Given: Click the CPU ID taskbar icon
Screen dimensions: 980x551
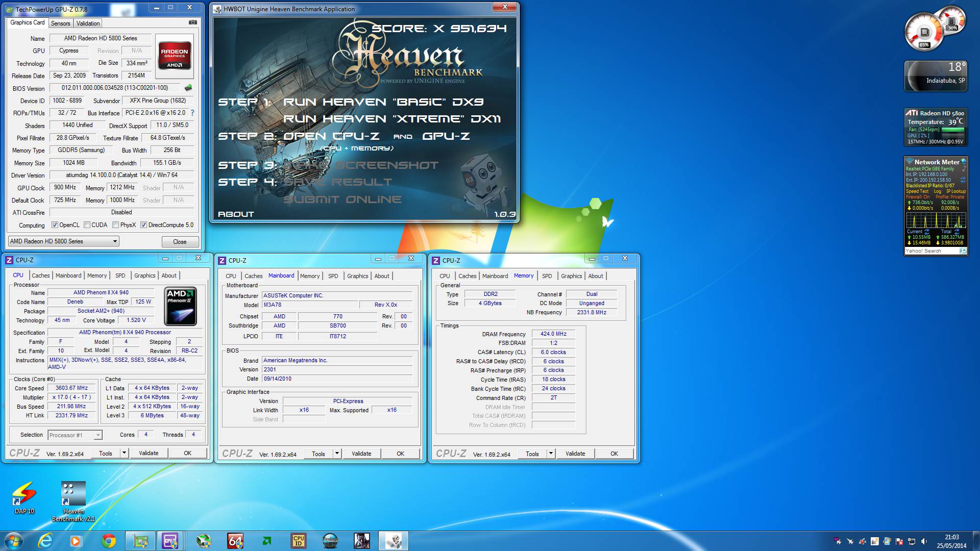Looking at the screenshot, I should click(299, 541).
